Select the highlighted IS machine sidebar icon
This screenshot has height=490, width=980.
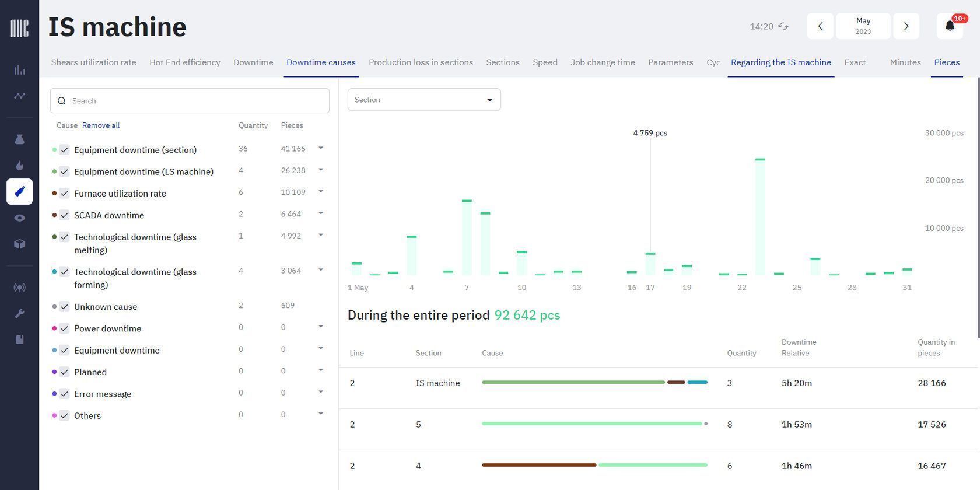coord(19,191)
